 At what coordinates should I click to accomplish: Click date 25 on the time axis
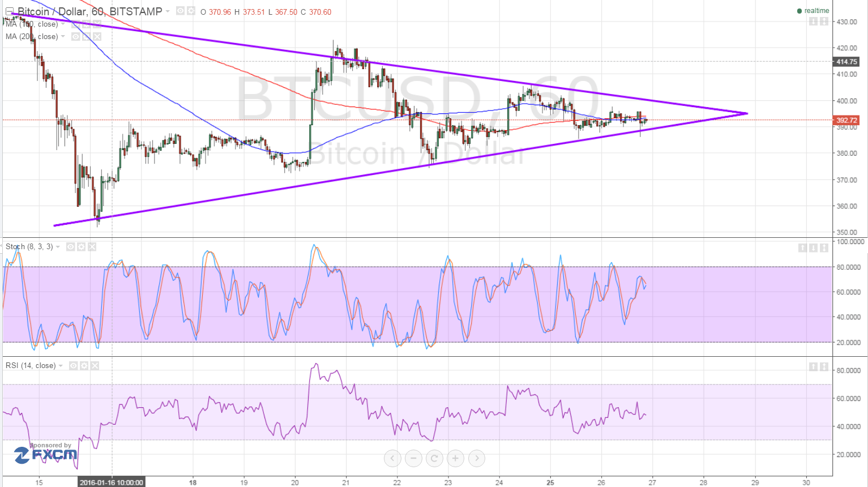coord(550,483)
